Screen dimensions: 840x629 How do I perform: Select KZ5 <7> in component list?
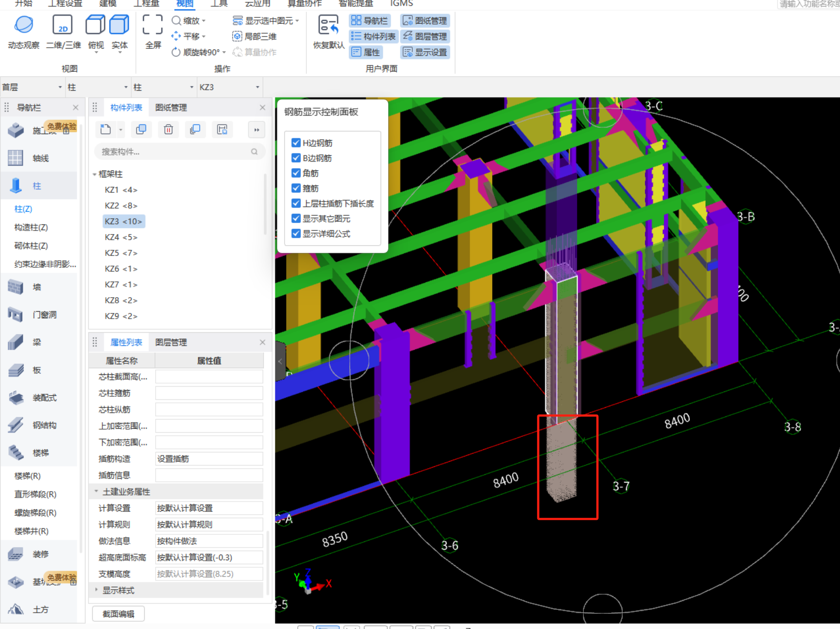tap(121, 253)
